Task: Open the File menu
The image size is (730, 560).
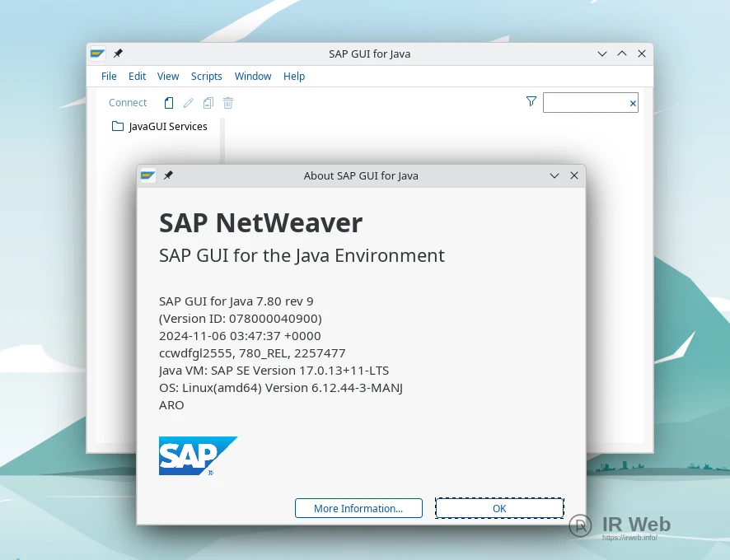Action: pyautogui.click(x=109, y=77)
